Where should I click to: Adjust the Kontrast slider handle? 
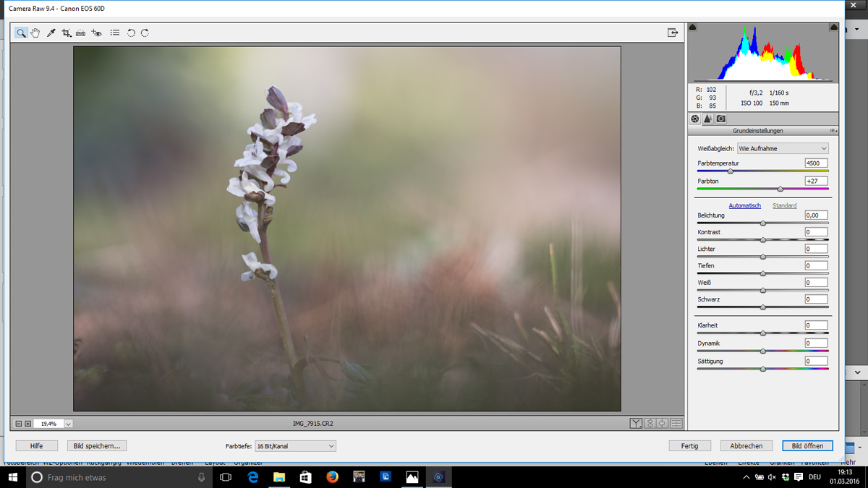point(762,240)
